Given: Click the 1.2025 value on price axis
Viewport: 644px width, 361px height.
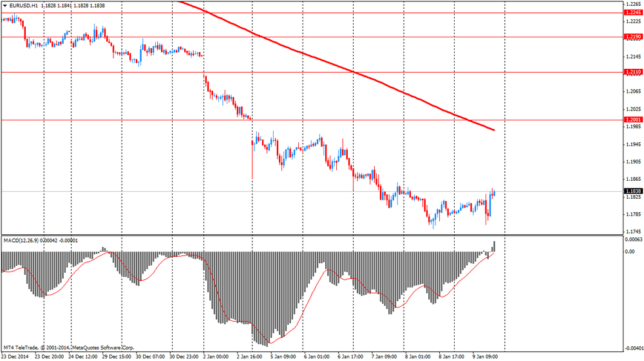Looking at the screenshot, I should click(633, 109).
